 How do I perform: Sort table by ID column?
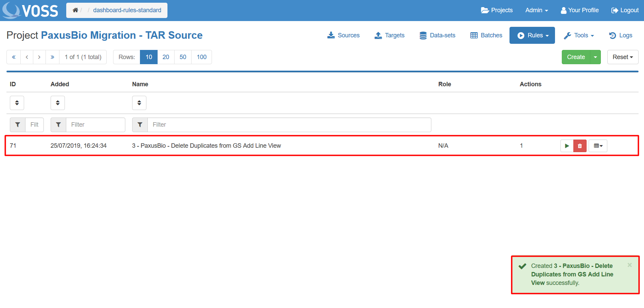point(17,103)
